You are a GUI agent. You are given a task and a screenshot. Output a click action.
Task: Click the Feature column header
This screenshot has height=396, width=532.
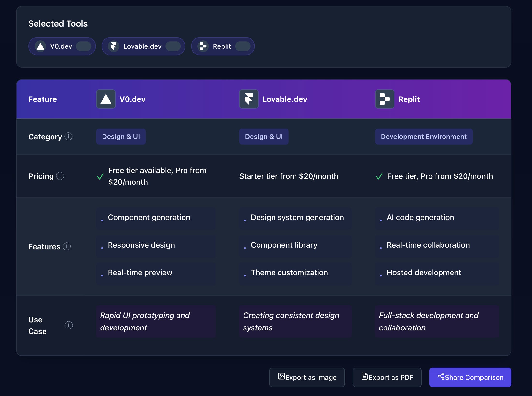click(x=43, y=99)
